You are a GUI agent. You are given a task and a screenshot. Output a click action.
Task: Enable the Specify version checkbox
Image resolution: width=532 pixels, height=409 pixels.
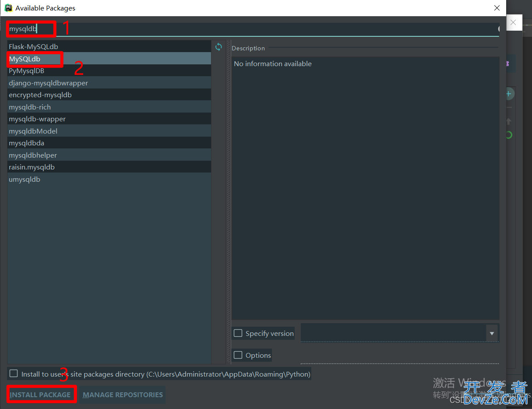(238, 333)
